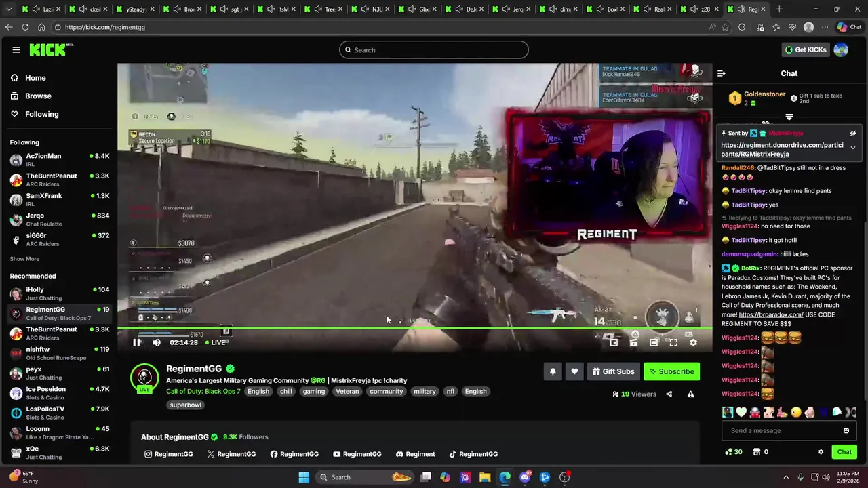Screen dimensions: 868x488
Task: Open xQc's channel
Action: 60,453
